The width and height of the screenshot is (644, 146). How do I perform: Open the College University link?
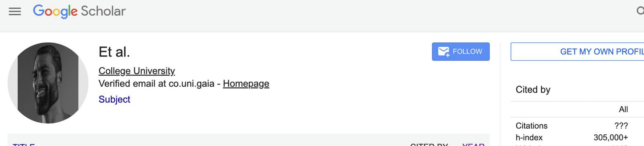tap(137, 71)
